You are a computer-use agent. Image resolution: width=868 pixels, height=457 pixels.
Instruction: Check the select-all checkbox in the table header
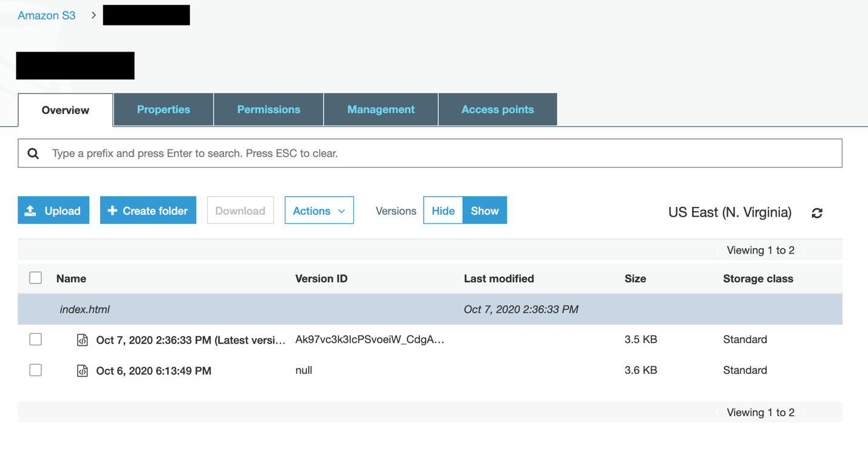[35, 277]
